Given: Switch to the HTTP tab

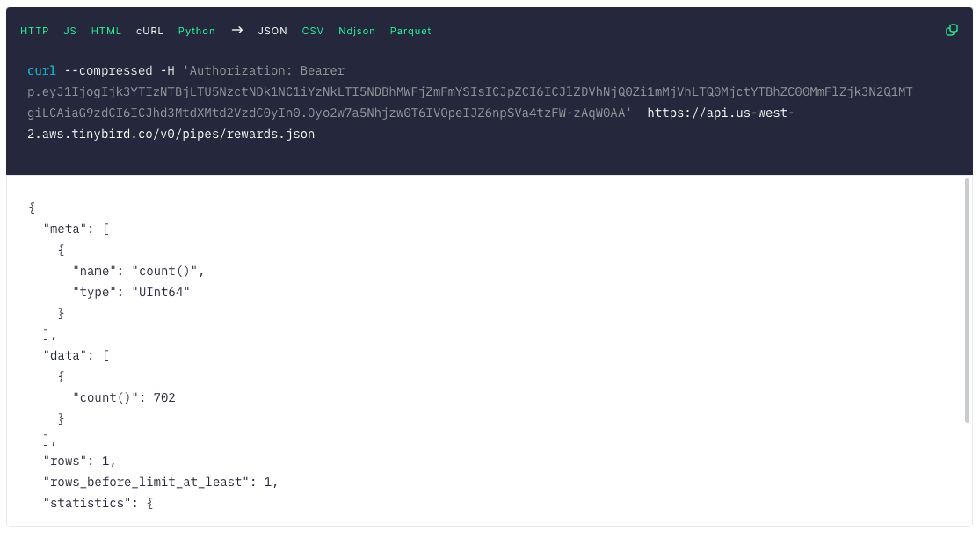Looking at the screenshot, I should click(x=34, y=31).
